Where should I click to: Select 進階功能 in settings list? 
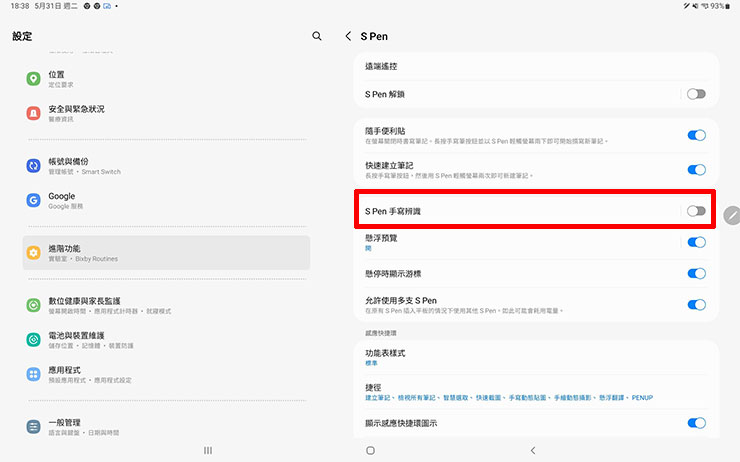point(166,253)
